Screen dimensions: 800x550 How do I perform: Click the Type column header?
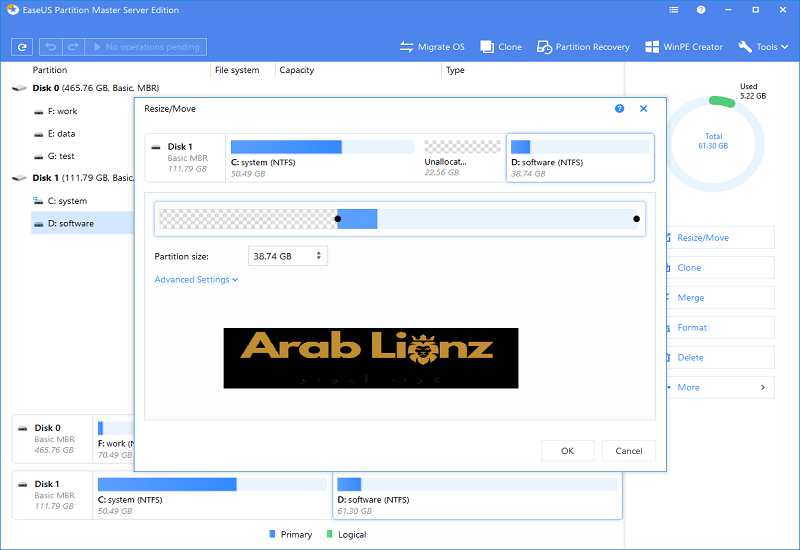click(455, 70)
